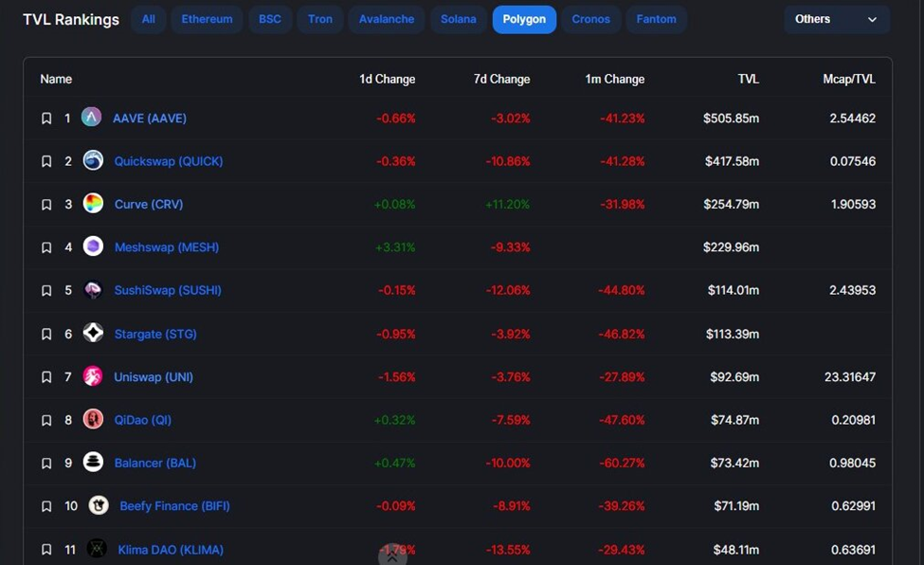This screenshot has width=924, height=565.
Task: Click the Stargate logo icon
Action: click(x=93, y=333)
